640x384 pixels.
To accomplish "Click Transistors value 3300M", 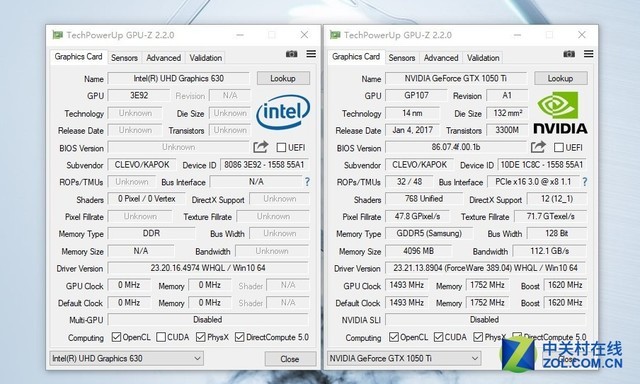I will (507, 130).
